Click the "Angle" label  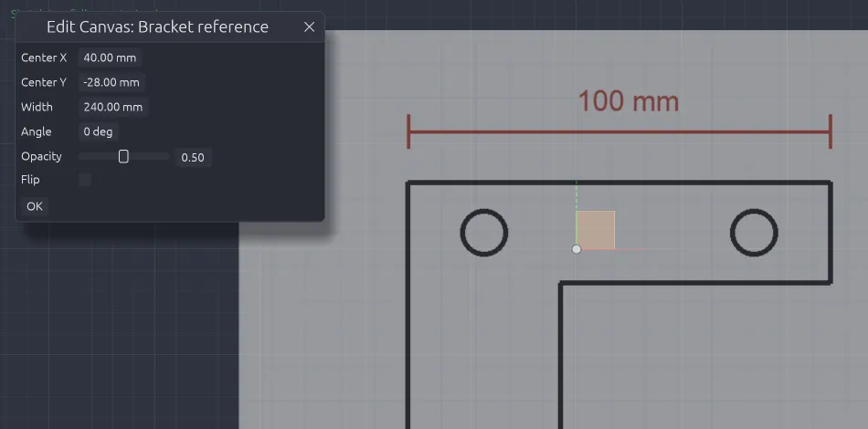click(x=37, y=132)
